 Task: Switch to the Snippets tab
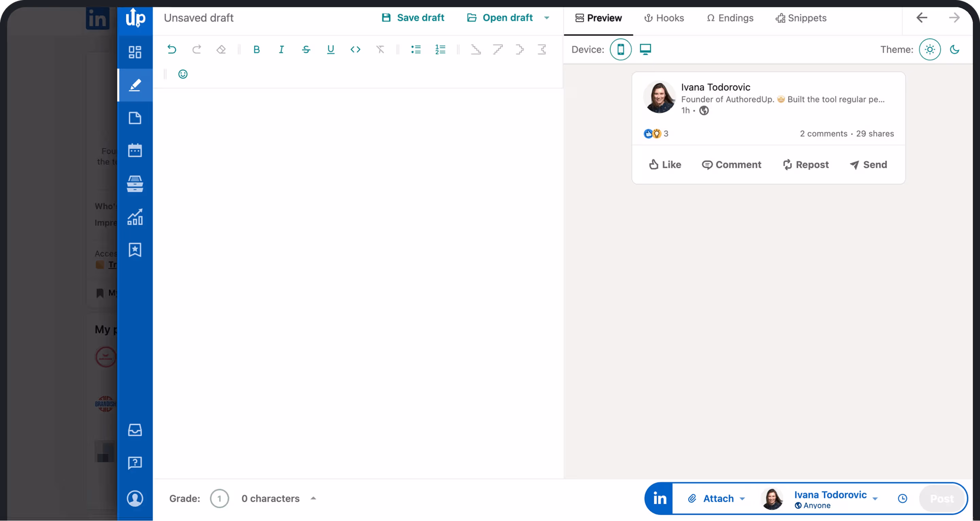(801, 18)
